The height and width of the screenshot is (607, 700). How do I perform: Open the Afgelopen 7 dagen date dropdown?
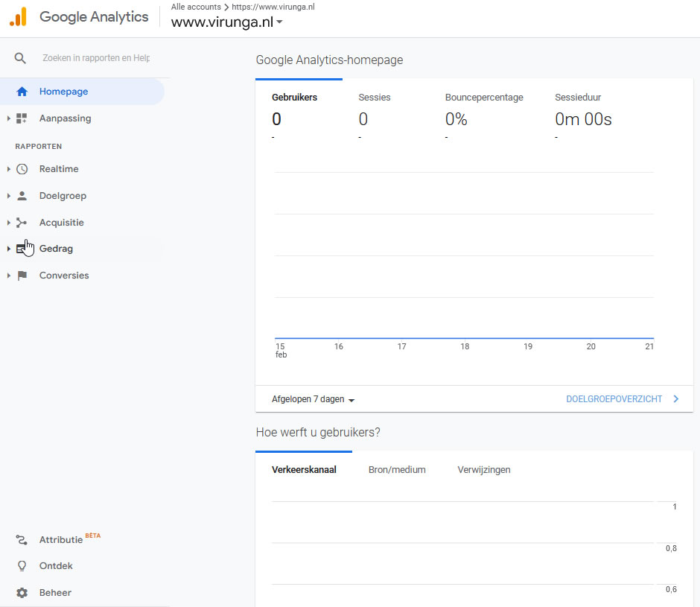(313, 399)
